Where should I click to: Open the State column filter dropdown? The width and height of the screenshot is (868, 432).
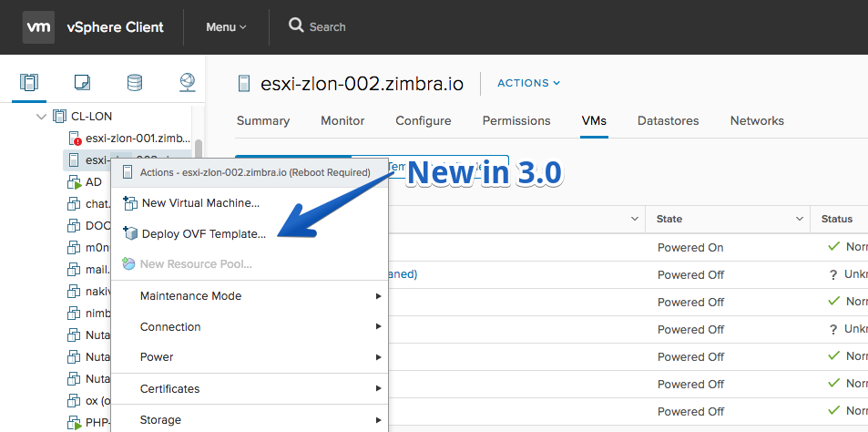tap(800, 220)
